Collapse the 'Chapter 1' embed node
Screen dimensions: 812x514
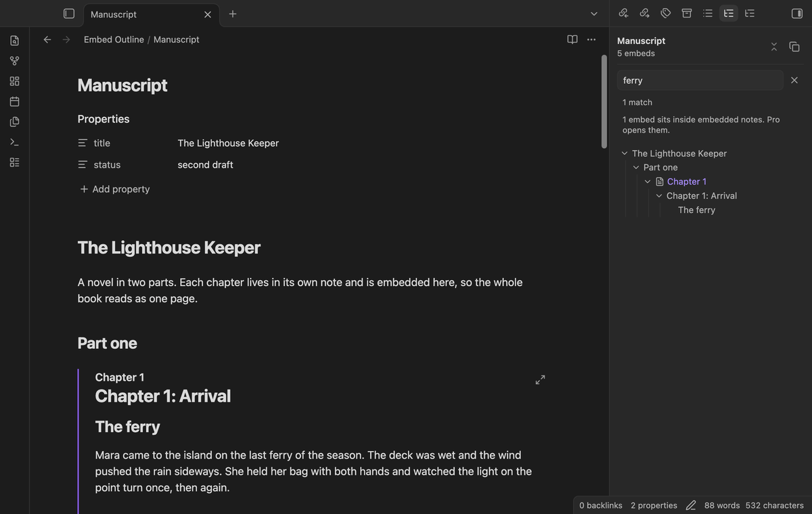648,182
